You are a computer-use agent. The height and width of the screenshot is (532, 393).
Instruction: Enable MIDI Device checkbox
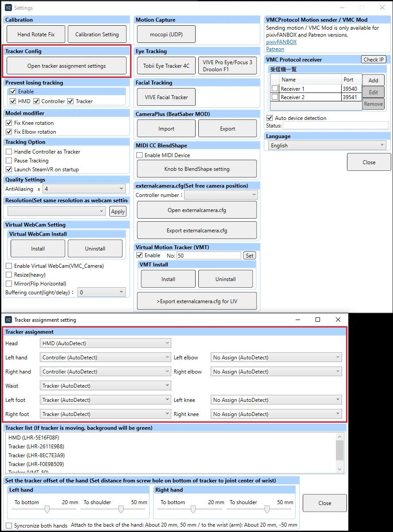[139, 155]
